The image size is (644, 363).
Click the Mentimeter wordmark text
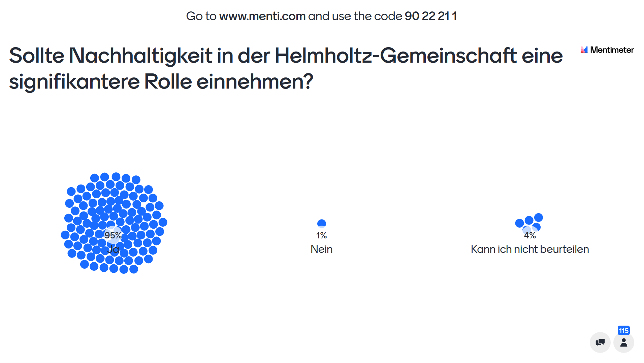[612, 50]
